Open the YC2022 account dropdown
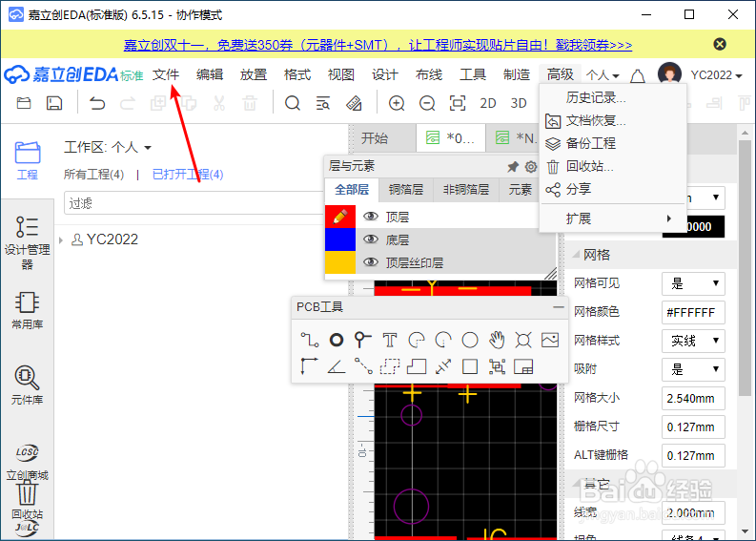The image size is (756, 541). pyautogui.click(x=716, y=75)
